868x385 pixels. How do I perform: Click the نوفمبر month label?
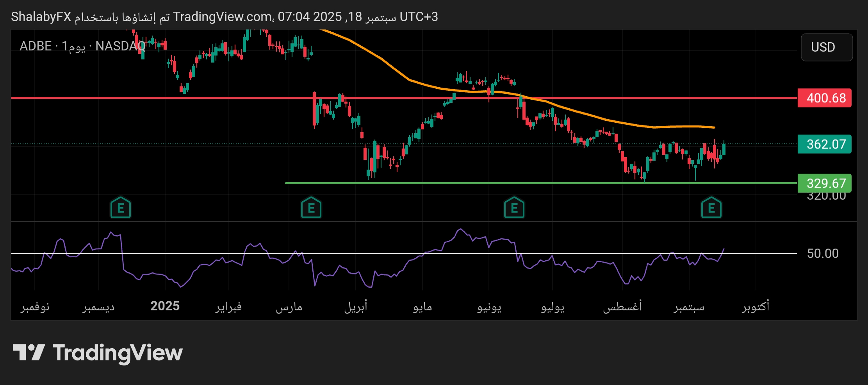[35, 306]
